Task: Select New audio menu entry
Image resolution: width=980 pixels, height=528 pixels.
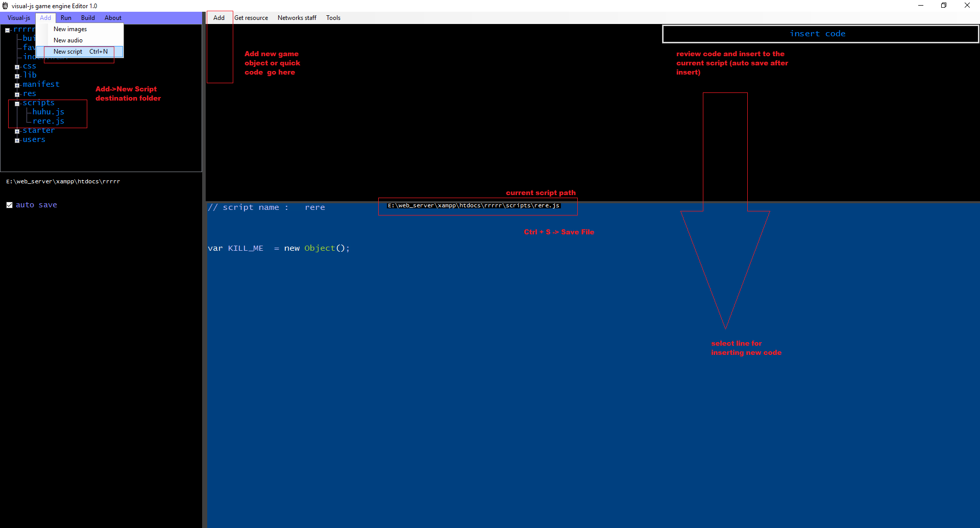Action: (x=68, y=40)
